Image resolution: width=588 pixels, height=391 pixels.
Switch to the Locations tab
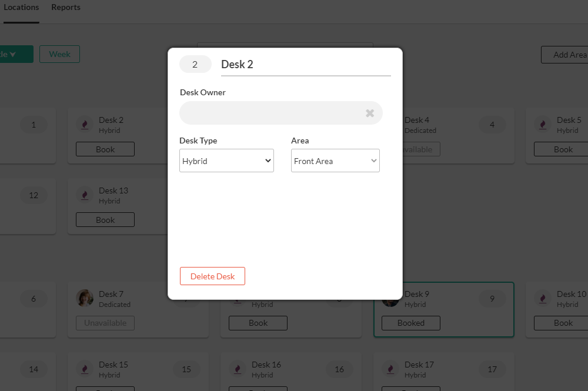[x=21, y=8]
